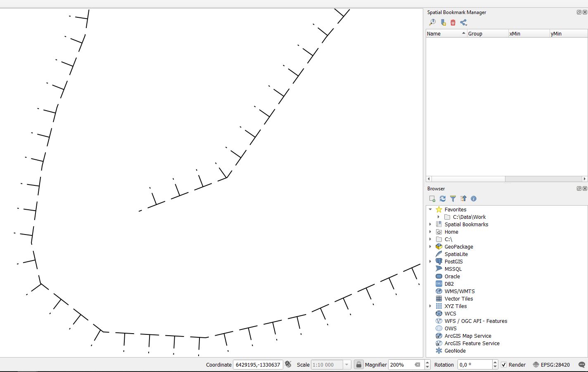The height and width of the screenshot is (372, 588).
Task: Click the EPSG:28420 CRS button
Action: point(551,365)
